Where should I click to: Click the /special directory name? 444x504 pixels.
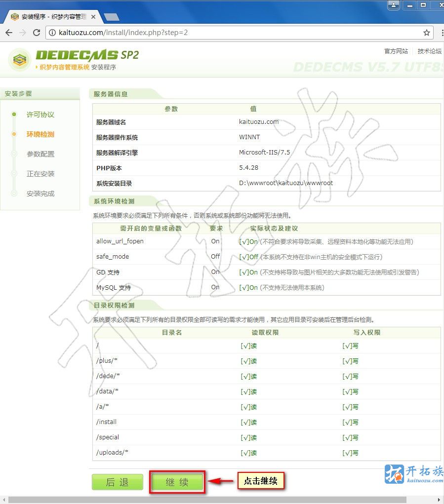107,437
